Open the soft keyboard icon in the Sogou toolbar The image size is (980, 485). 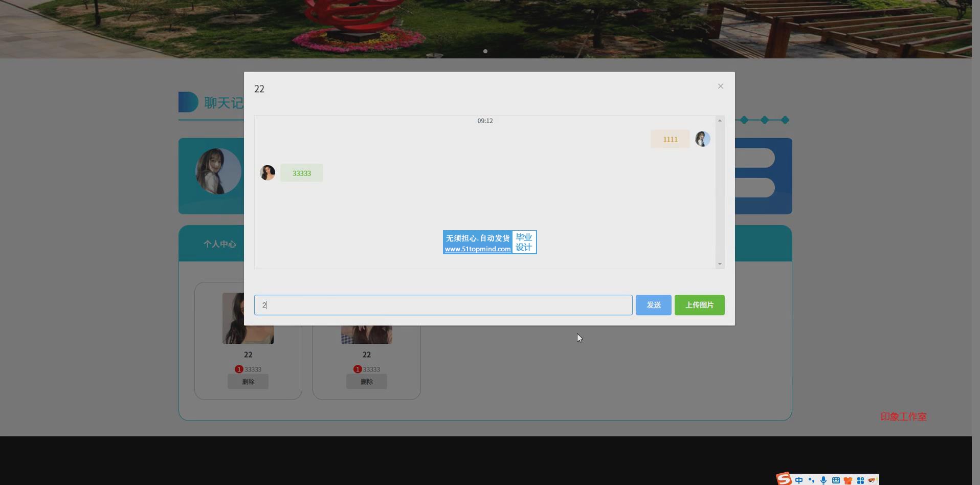(836, 480)
